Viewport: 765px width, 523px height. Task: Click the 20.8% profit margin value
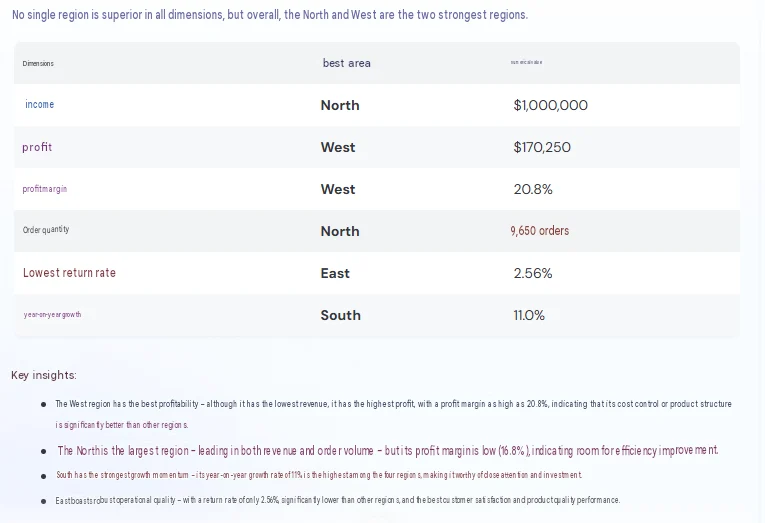[533, 189]
